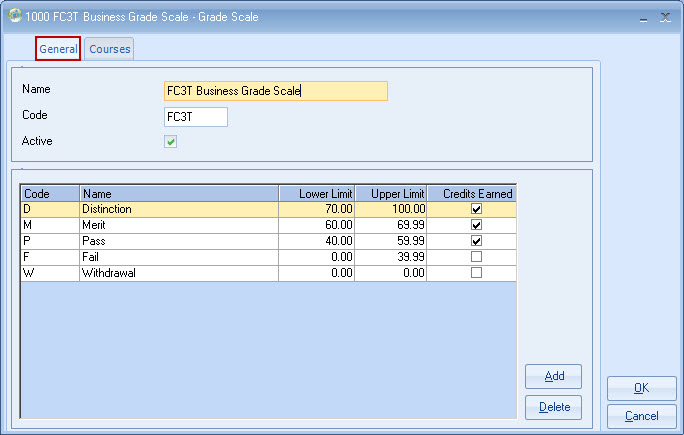Click the application icon in title bar
This screenshot has height=435, width=684.
point(15,16)
